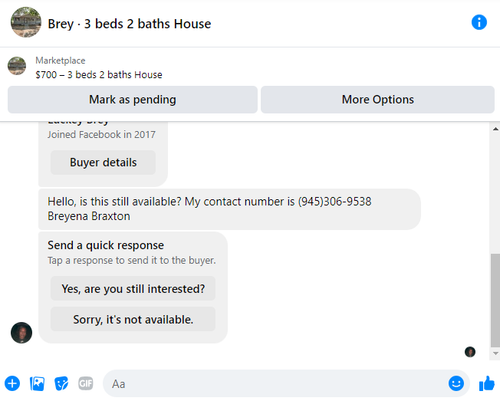500x404 pixels.
Task: Click the scrollbar down arrow
Action: [495, 353]
